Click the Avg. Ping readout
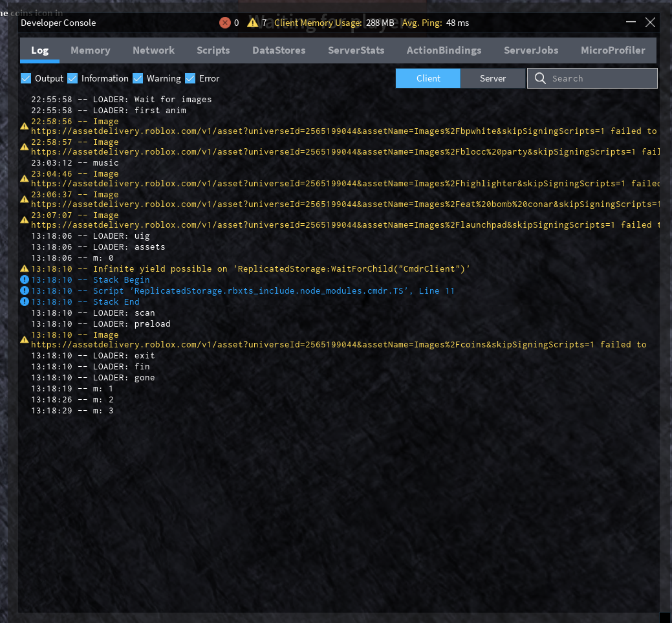Screen dimensions: 672x623 (435, 23)
